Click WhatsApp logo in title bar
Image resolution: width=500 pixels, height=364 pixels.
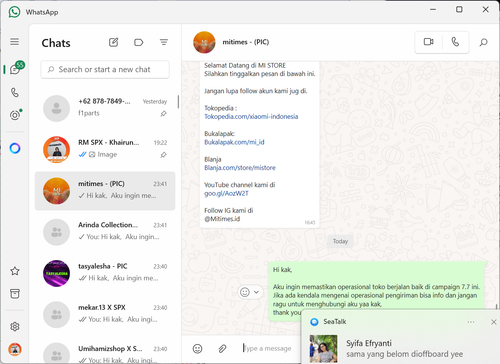click(x=14, y=12)
